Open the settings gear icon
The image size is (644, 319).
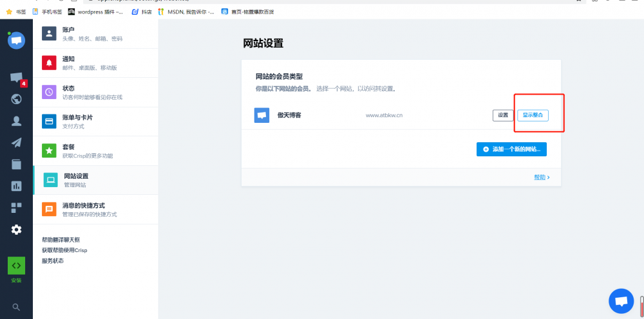[x=17, y=230]
